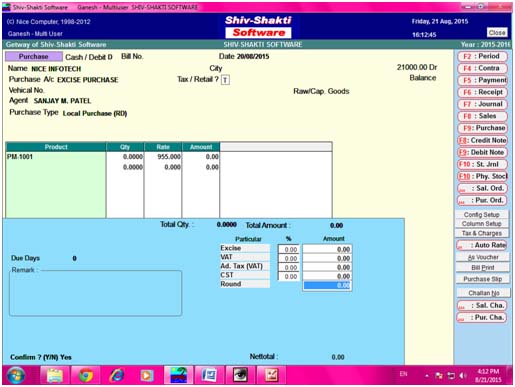Viewport: 515px width, 387px height.
Task: Open the Word document taskbar icon
Action: 209,375
